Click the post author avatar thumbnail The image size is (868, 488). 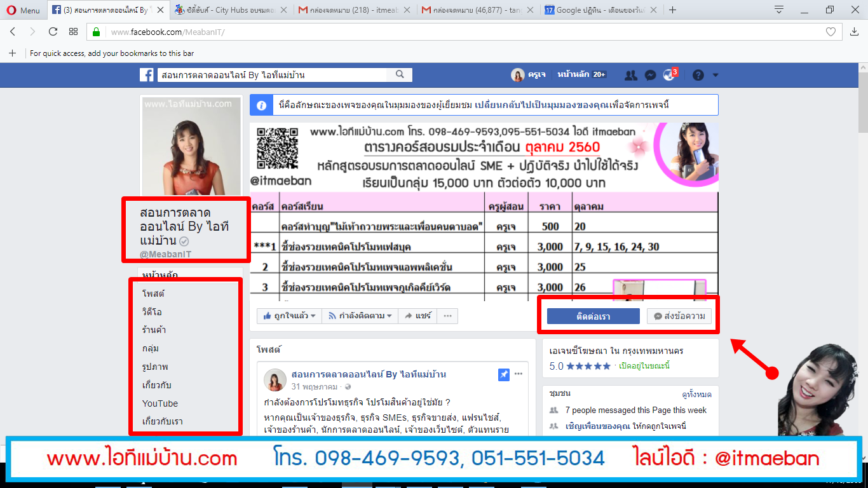[275, 379]
